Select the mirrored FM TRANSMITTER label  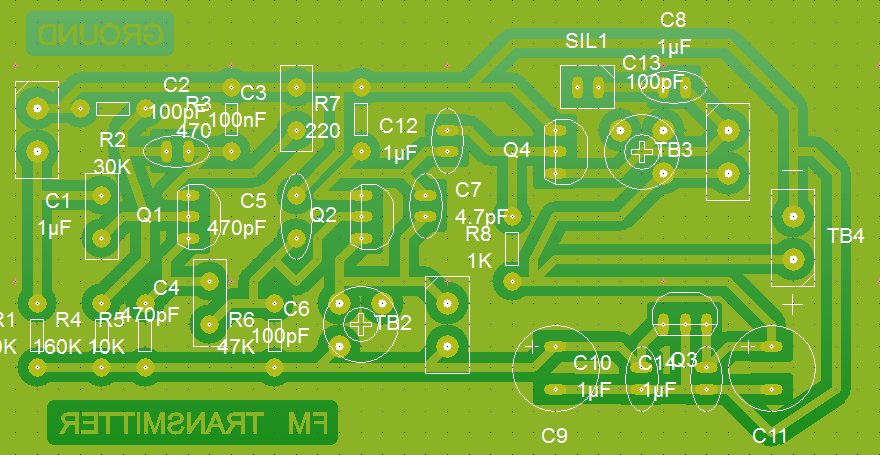click(192, 425)
